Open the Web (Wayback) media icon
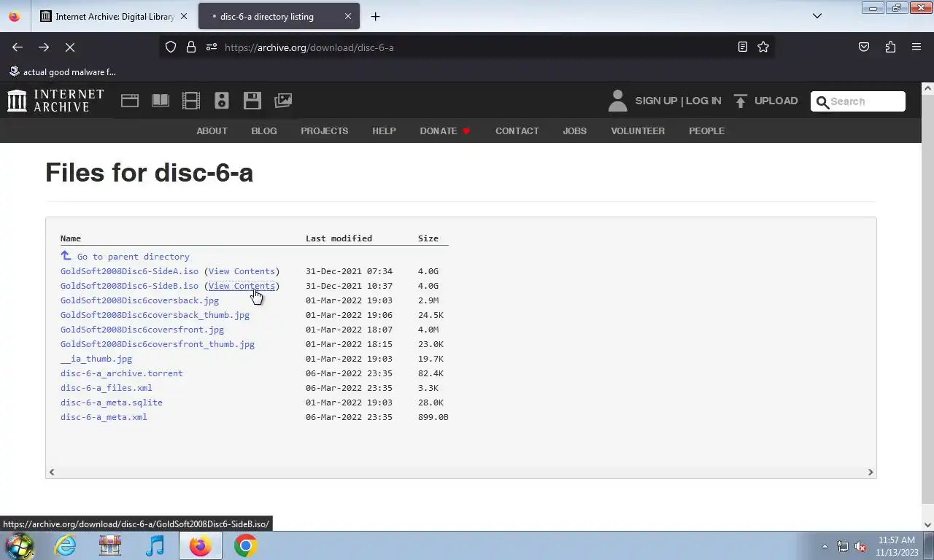 coord(130,101)
